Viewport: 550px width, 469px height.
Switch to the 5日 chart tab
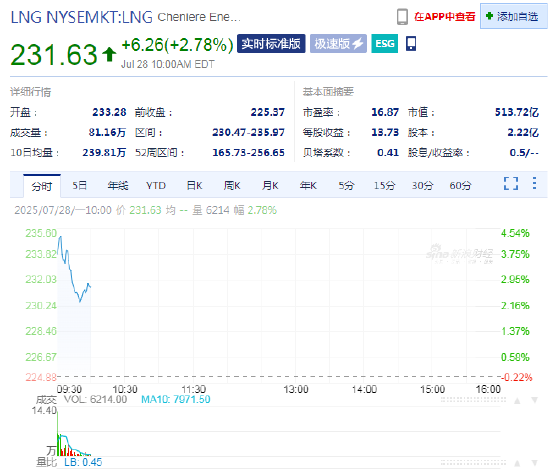(x=80, y=186)
